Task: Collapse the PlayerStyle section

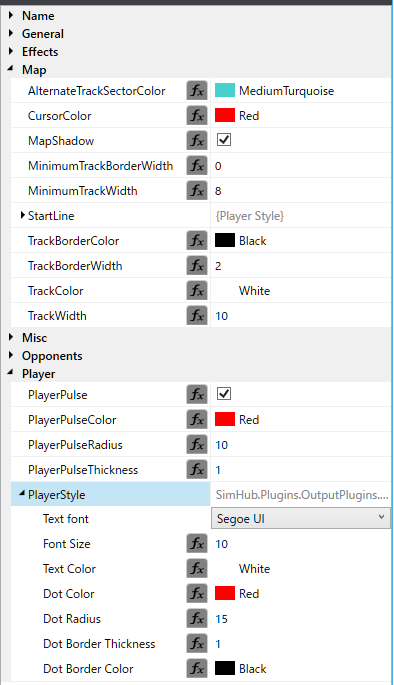Action: click(22, 494)
